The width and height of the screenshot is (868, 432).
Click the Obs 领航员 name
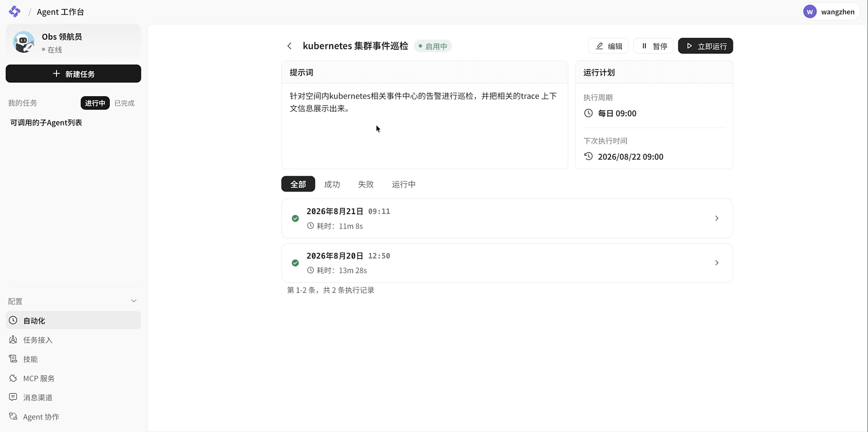[62, 37]
